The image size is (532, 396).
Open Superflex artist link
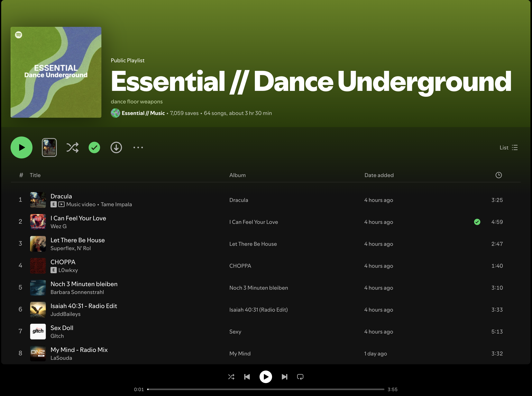click(62, 248)
